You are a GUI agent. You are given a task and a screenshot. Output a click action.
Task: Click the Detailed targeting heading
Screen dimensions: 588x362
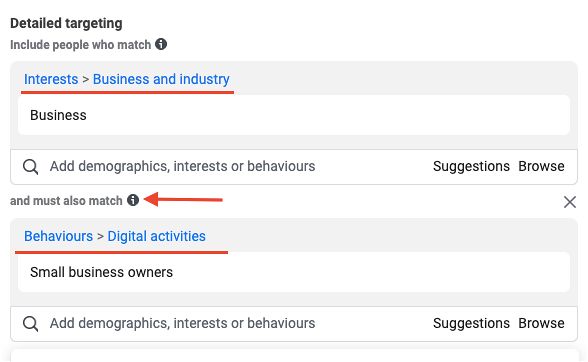click(66, 23)
